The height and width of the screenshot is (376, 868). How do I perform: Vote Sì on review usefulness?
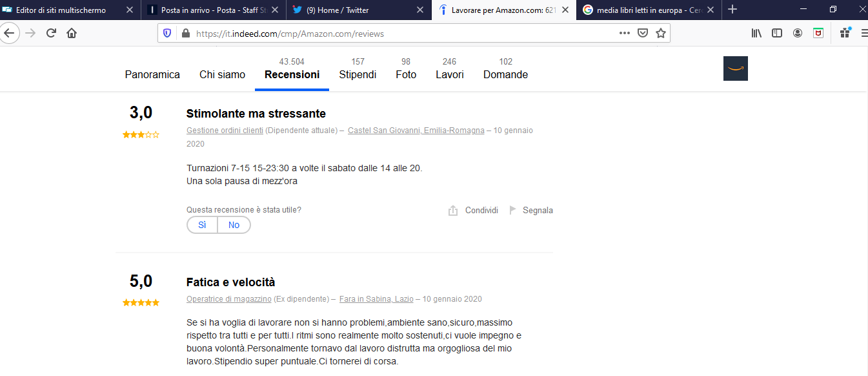(x=202, y=225)
